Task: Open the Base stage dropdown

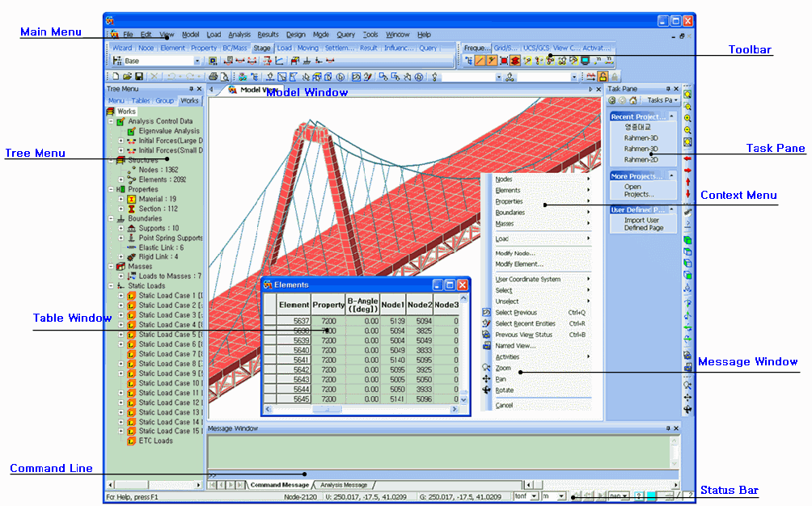Action: [x=197, y=61]
